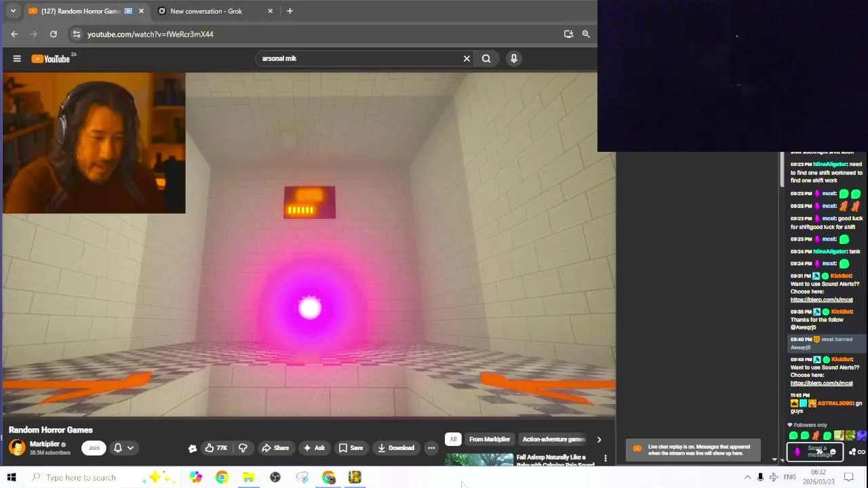868x488 pixels.
Task: Download the video
Action: [396, 448]
